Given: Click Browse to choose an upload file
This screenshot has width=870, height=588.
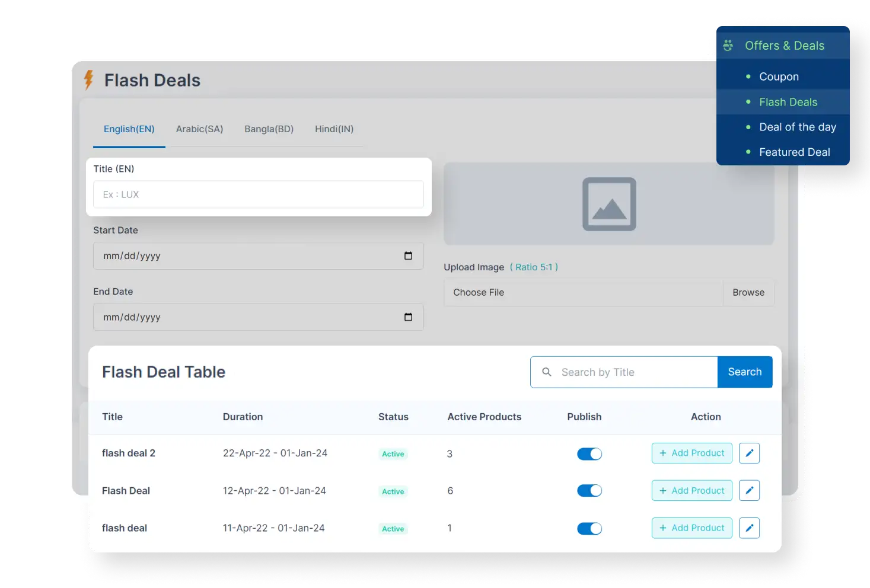Looking at the screenshot, I should click(748, 292).
